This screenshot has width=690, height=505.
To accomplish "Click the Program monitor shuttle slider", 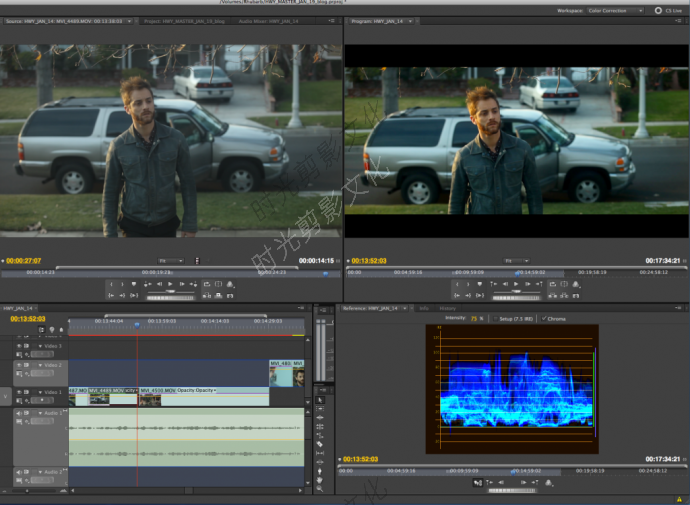I will point(516,291).
